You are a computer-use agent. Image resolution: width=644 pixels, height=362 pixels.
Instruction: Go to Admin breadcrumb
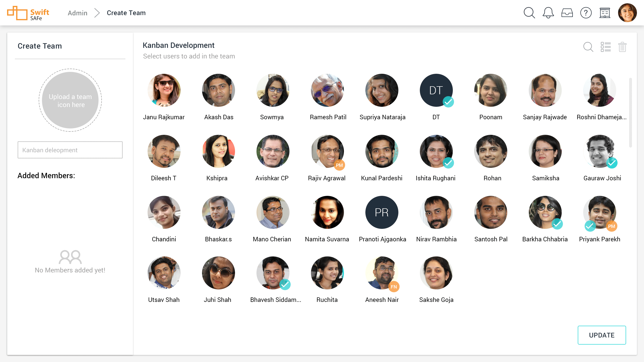coord(78,13)
